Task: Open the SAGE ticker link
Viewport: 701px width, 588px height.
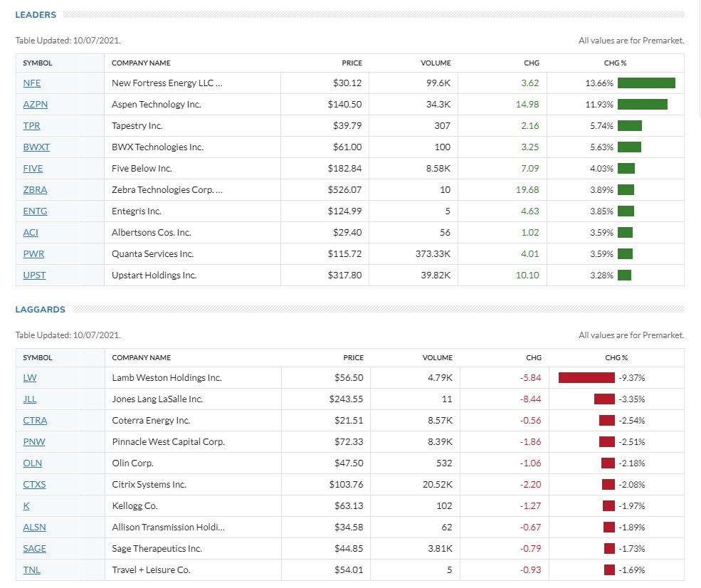Action: pos(34,549)
